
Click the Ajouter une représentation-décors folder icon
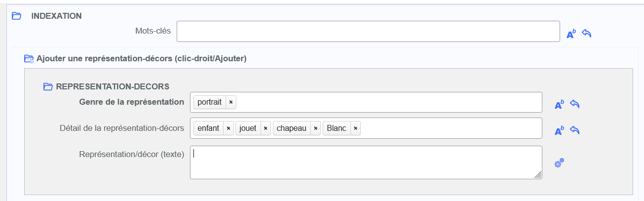coord(29,59)
